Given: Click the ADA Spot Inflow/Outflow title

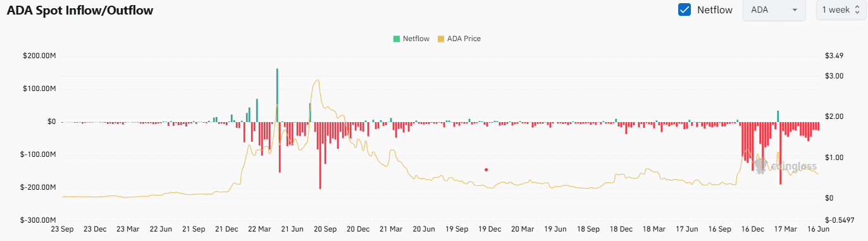Looking at the screenshot, I should [x=80, y=11].
